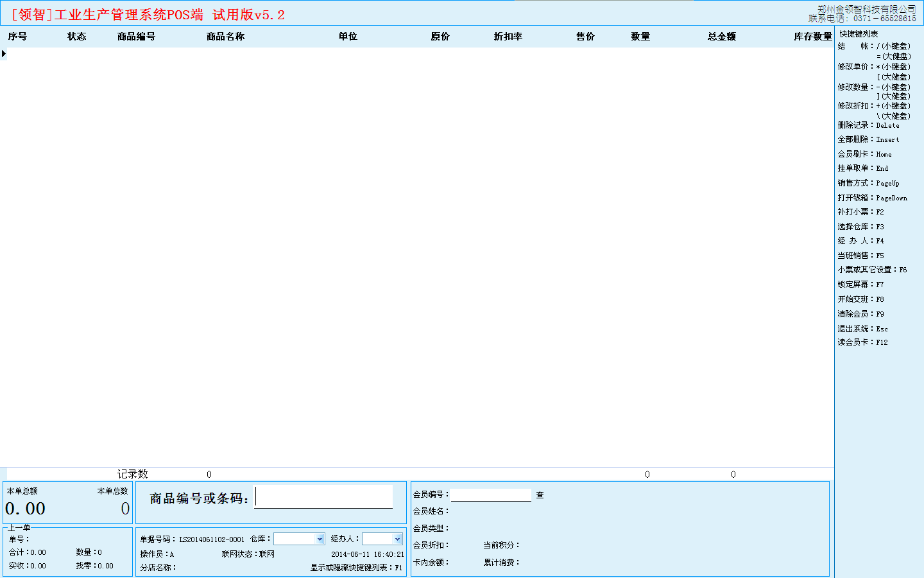Click the 原价 column header
This screenshot has width=924, height=578.
pyautogui.click(x=440, y=37)
